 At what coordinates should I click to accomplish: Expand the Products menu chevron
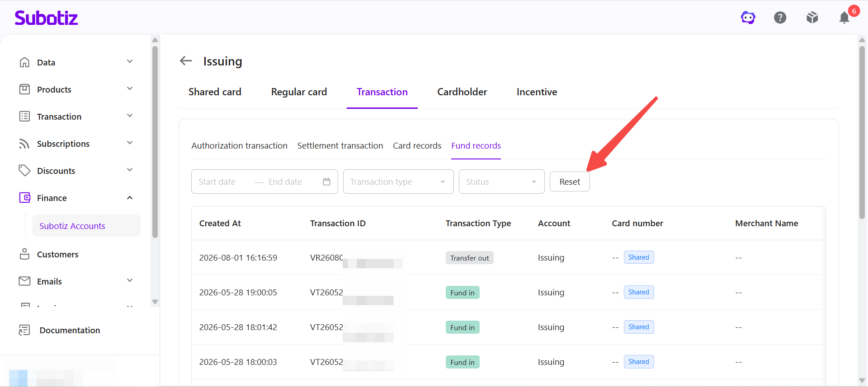tap(130, 89)
